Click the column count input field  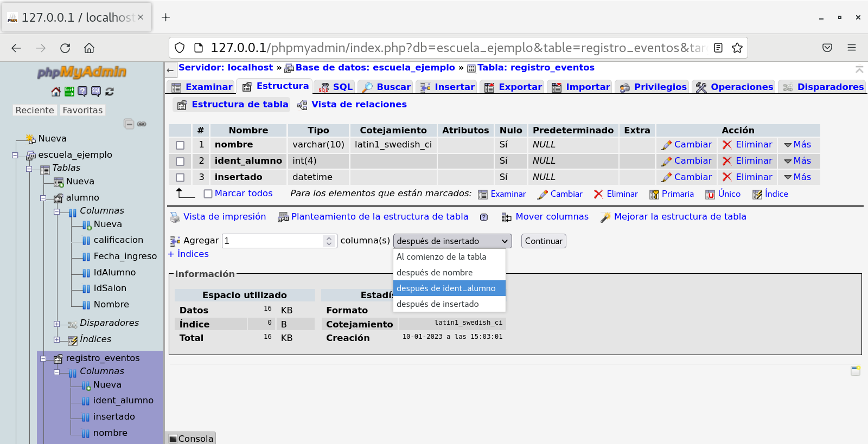(x=273, y=241)
